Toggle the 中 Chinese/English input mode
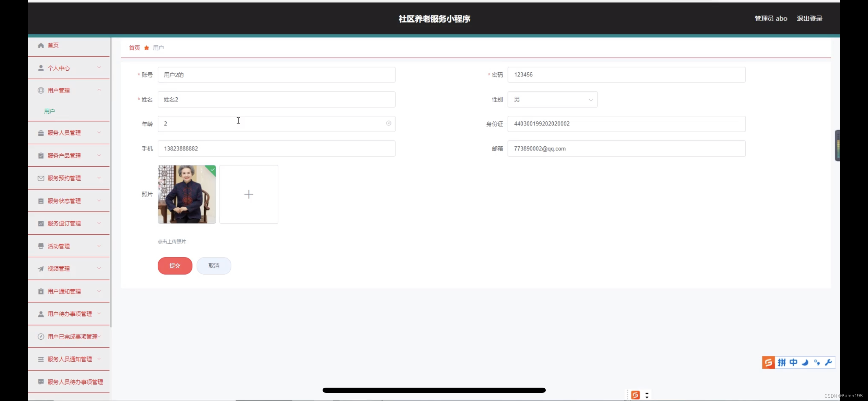 (x=793, y=362)
